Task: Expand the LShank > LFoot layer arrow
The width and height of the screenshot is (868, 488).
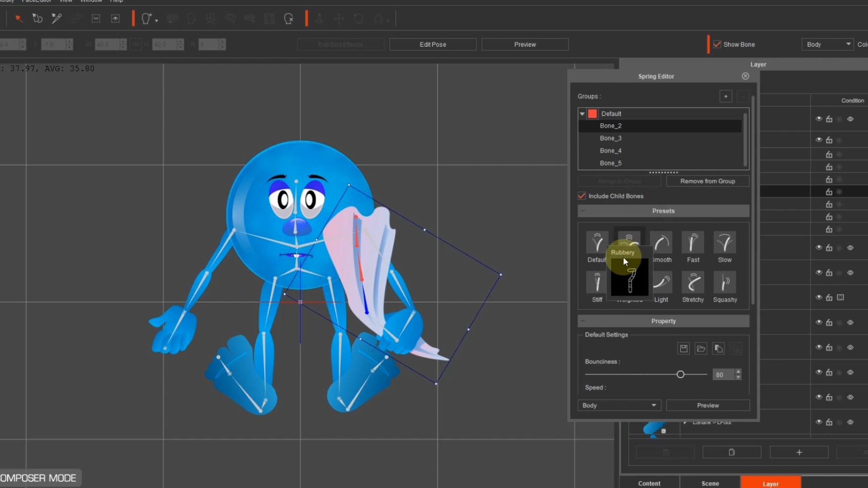Action: [x=685, y=422]
